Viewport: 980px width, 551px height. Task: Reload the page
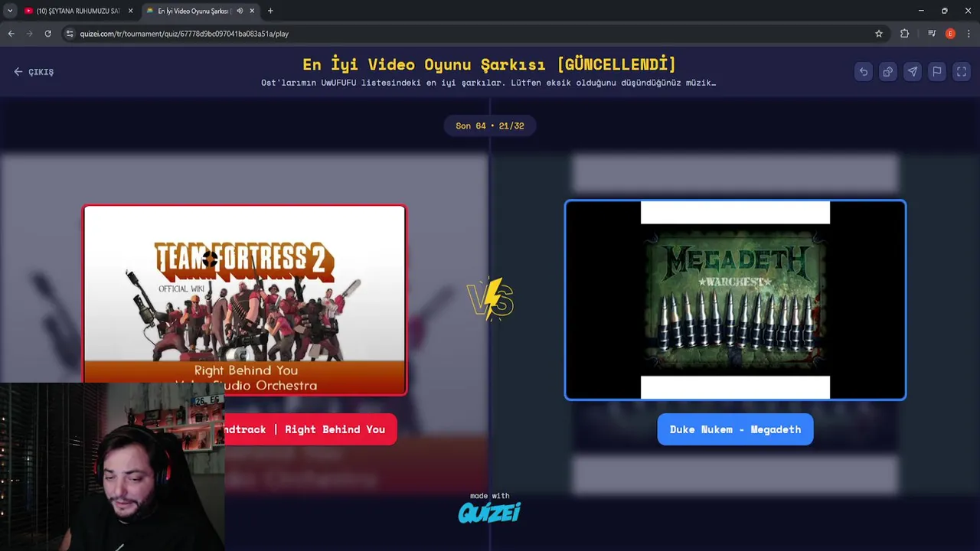(47, 34)
